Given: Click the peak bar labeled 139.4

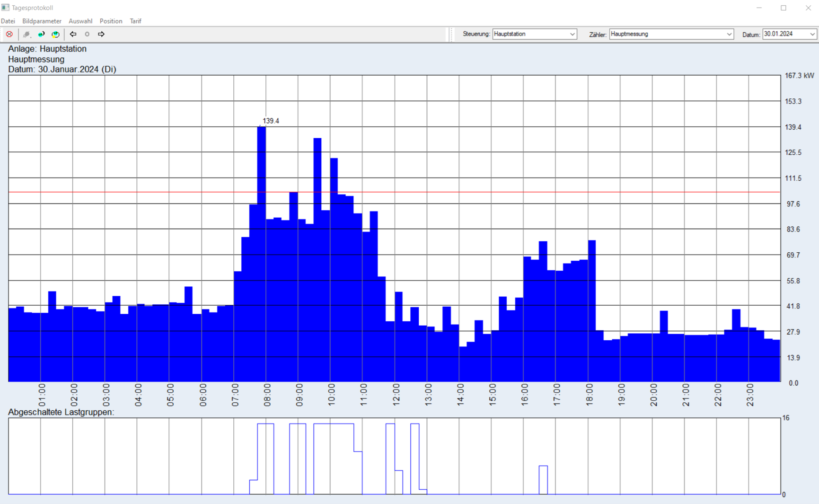Looking at the screenshot, I should point(261,237).
